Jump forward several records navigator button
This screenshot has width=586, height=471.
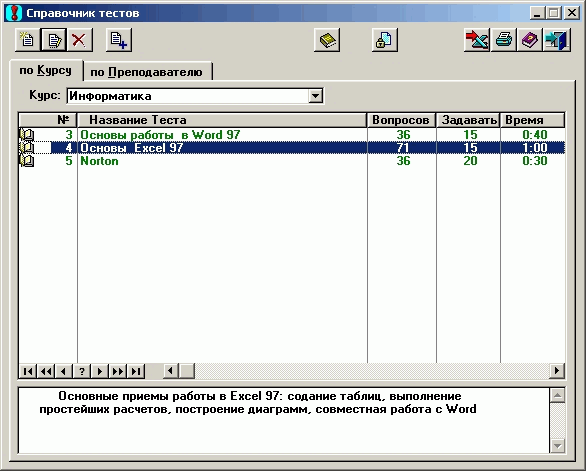[117, 371]
